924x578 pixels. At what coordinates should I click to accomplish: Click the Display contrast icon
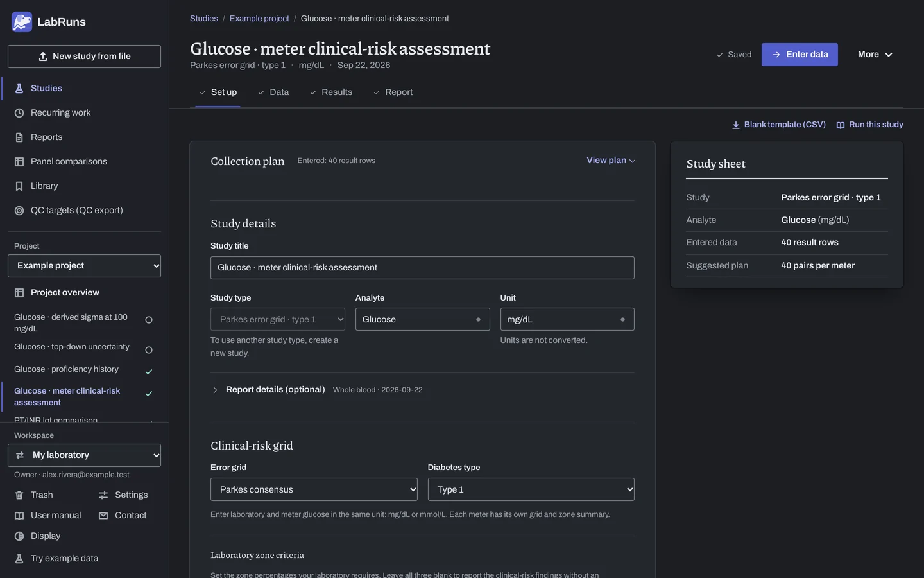19,536
